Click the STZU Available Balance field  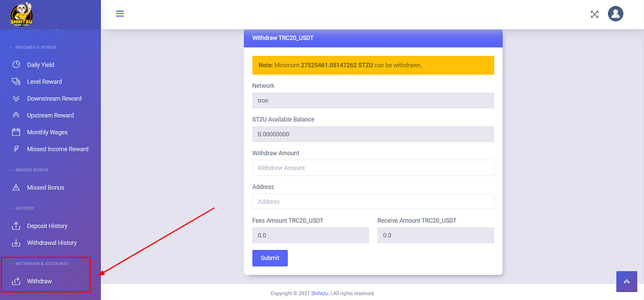pos(373,135)
